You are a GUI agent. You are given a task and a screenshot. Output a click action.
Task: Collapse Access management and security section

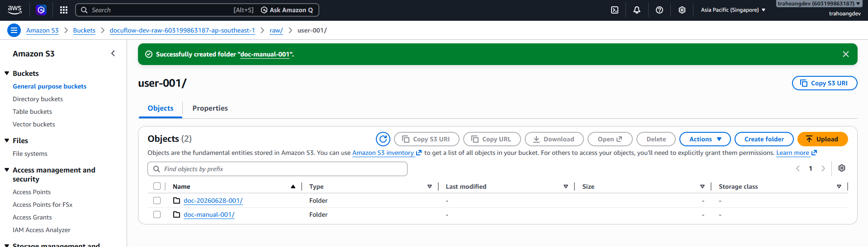[7, 170]
